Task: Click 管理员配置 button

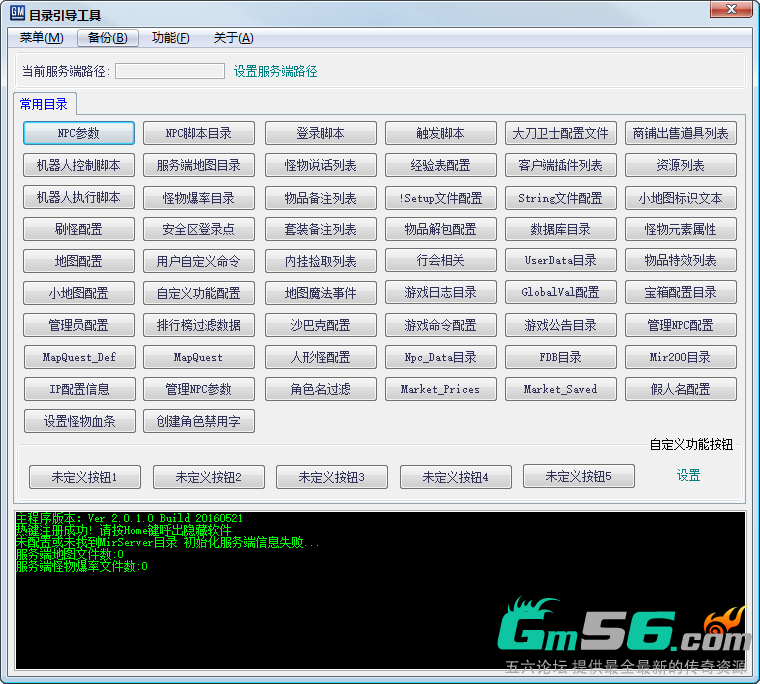Action: (79, 325)
